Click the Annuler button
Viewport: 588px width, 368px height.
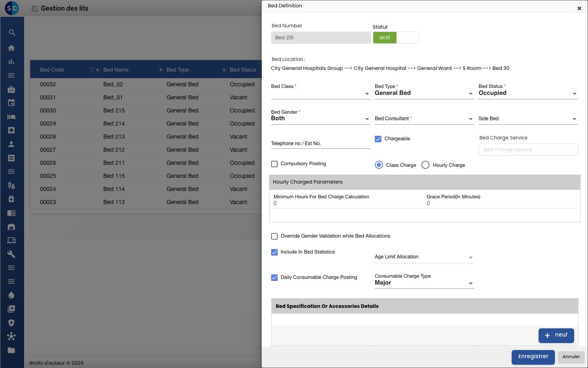(x=571, y=357)
